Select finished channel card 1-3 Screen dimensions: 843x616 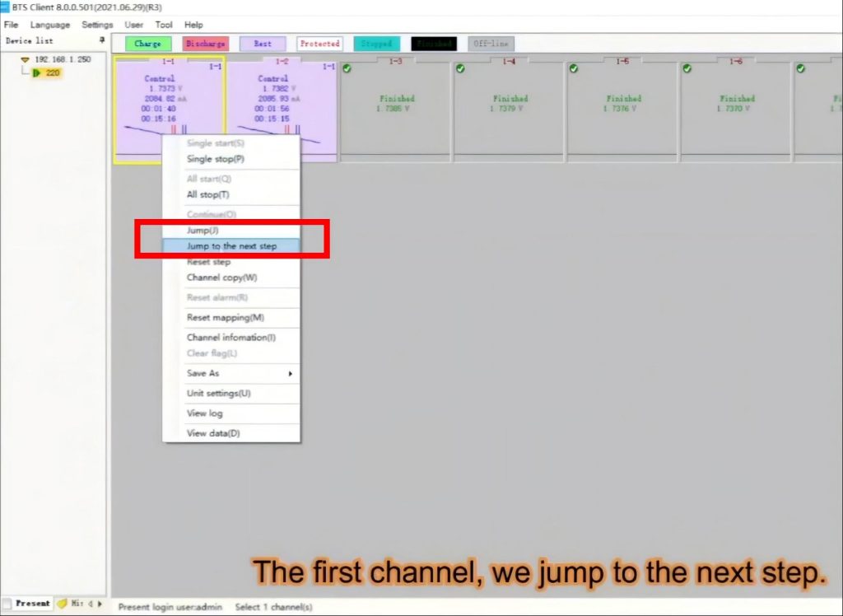(x=396, y=110)
